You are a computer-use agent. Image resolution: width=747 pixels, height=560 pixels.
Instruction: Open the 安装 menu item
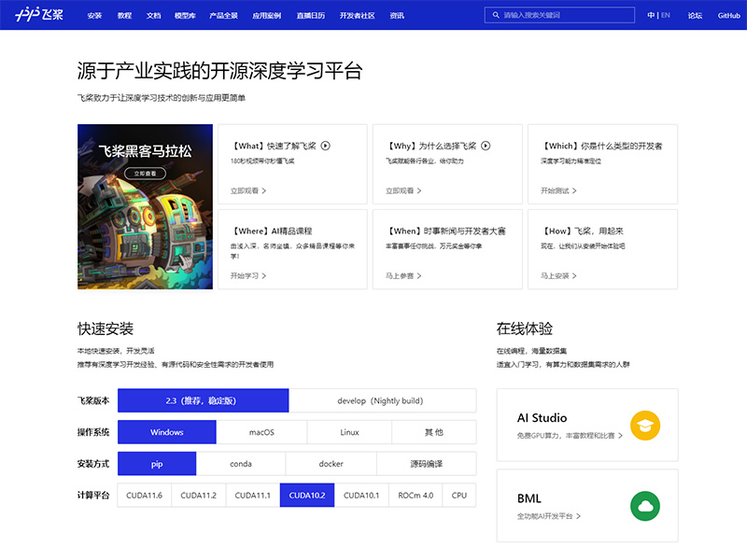(94, 16)
